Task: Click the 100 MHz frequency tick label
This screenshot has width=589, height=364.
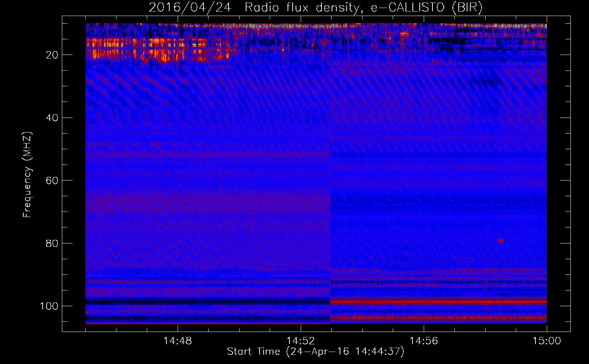Action: coord(49,306)
